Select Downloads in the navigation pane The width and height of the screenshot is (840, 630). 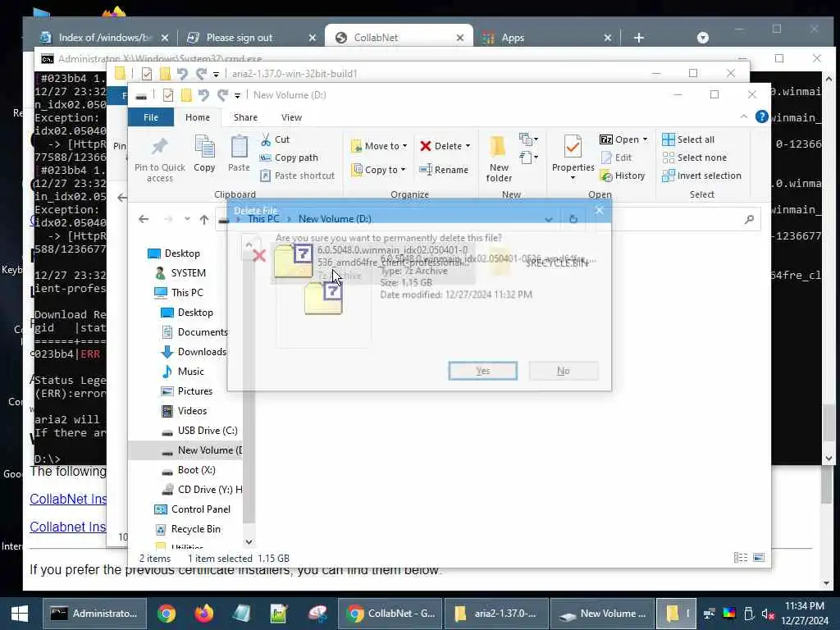pos(194,352)
